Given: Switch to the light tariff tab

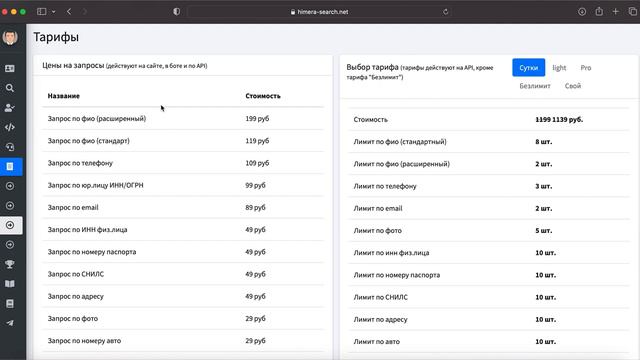Looking at the screenshot, I should point(559,68).
